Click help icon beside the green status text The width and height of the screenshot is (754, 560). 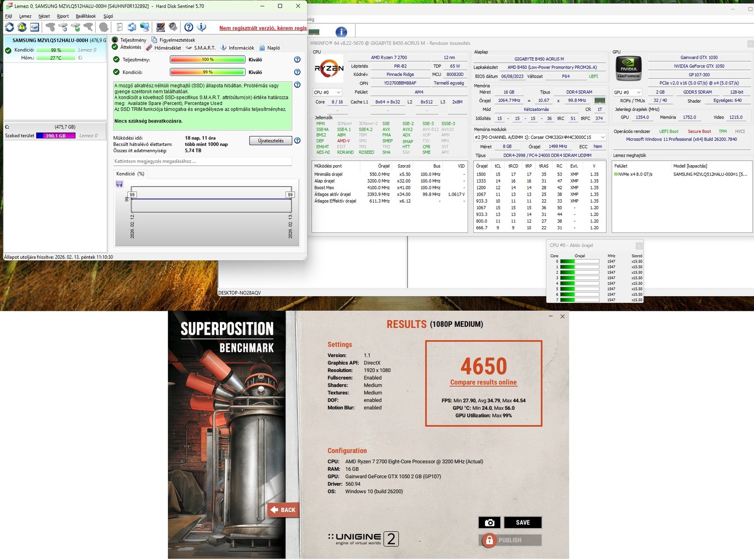(x=297, y=85)
